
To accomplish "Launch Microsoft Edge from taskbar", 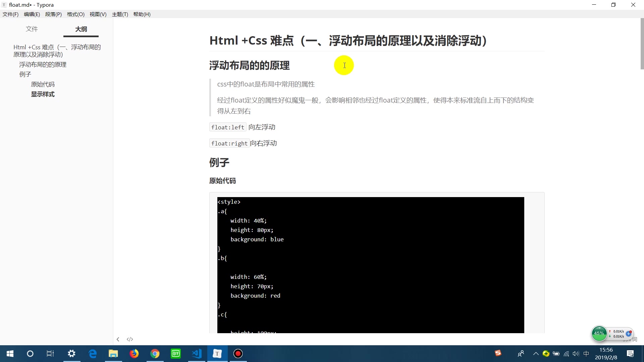I will coord(93,354).
